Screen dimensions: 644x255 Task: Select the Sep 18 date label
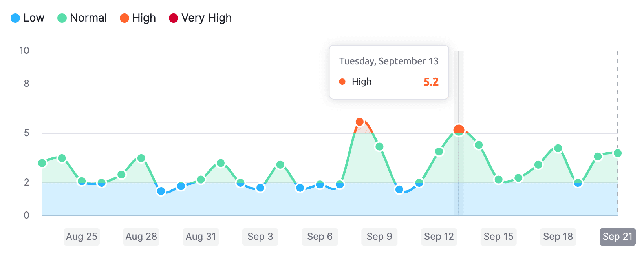[x=558, y=237]
